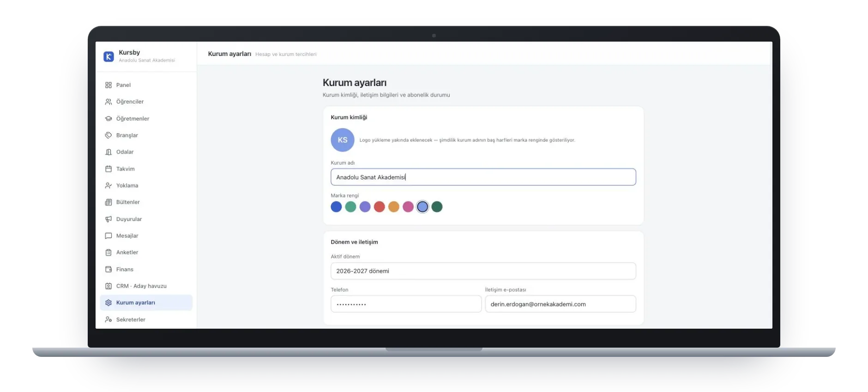Select the orange brand color swatch
Screen dimensions: 868x392
(x=394, y=207)
